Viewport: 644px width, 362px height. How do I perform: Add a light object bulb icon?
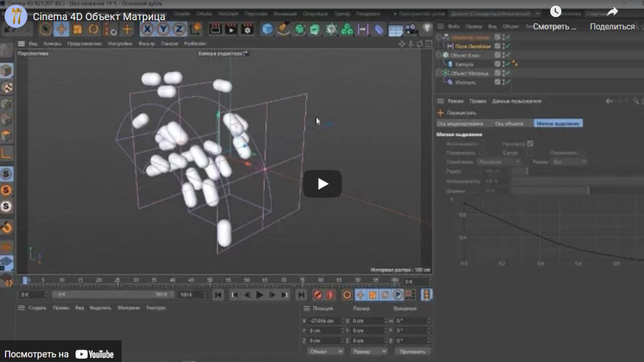pos(427,29)
